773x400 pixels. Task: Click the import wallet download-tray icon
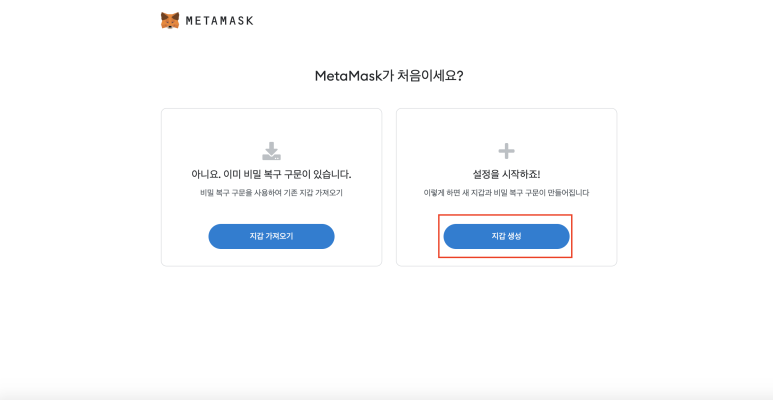[x=271, y=151]
